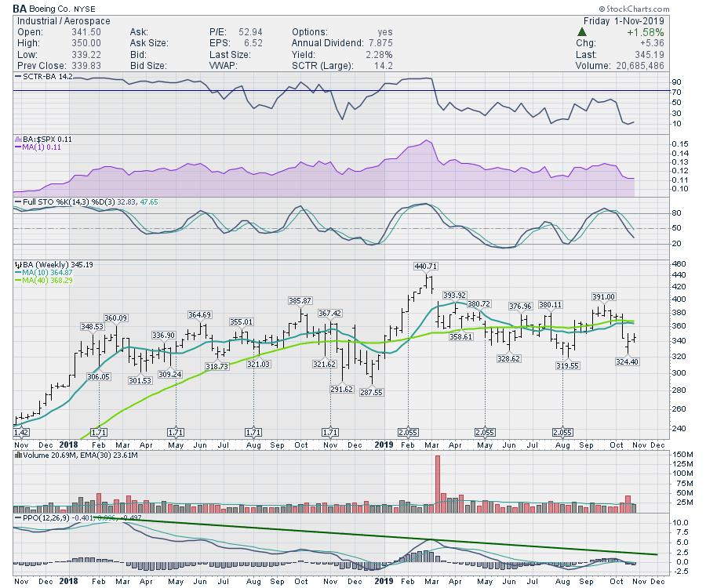Click the Chg value +5.36
Viewport: 706px width, 588px height.
pos(652,43)
